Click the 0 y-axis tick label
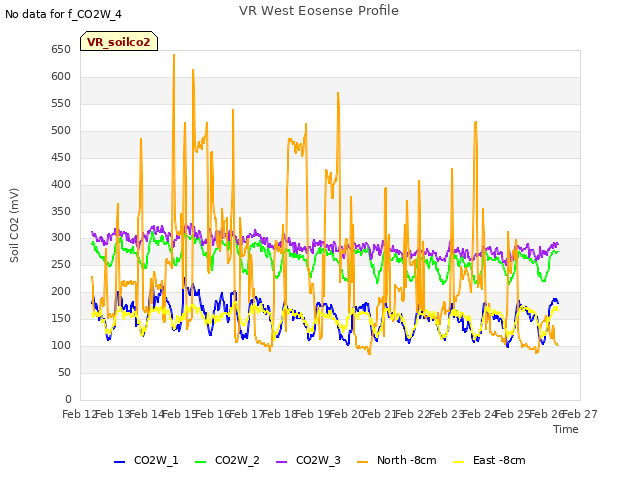Screen dimensions: 640x480 68,399
